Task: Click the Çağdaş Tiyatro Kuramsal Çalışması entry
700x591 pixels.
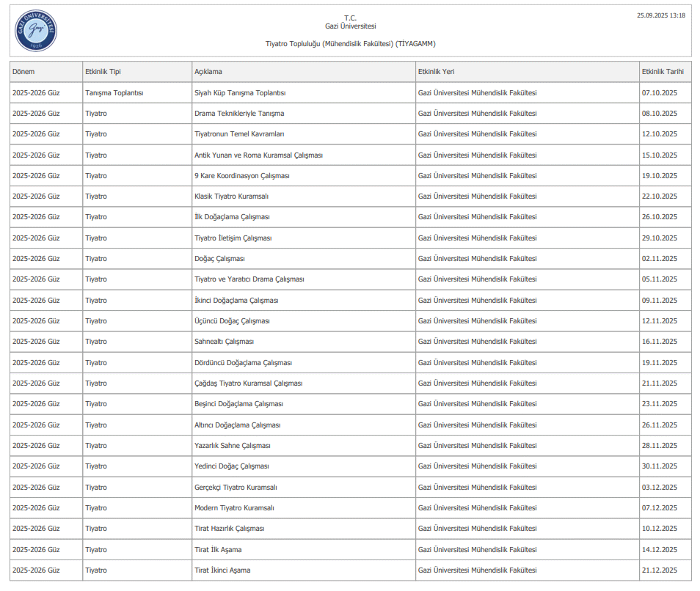Action: coord(248,383)
